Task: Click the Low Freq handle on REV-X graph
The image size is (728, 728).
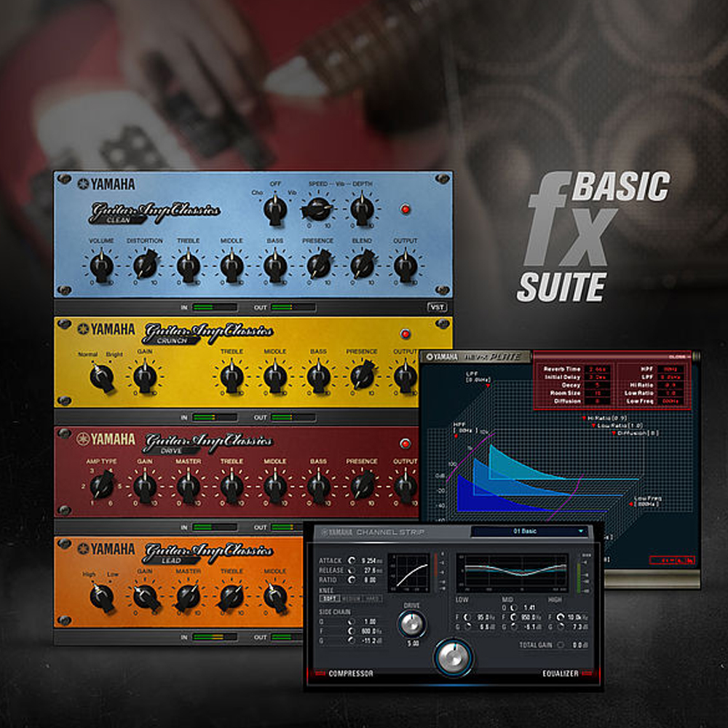Action: (631, 504)
